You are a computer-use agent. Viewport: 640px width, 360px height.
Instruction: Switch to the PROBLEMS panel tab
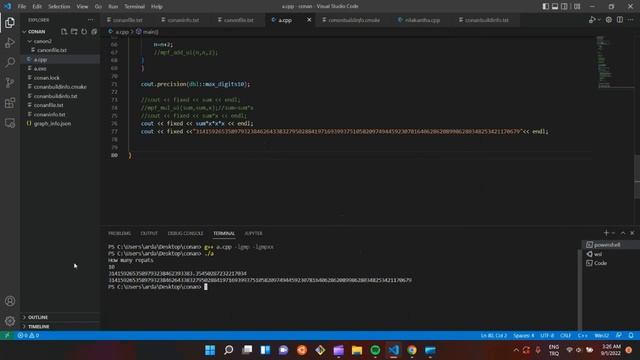(x=120, y=233)
